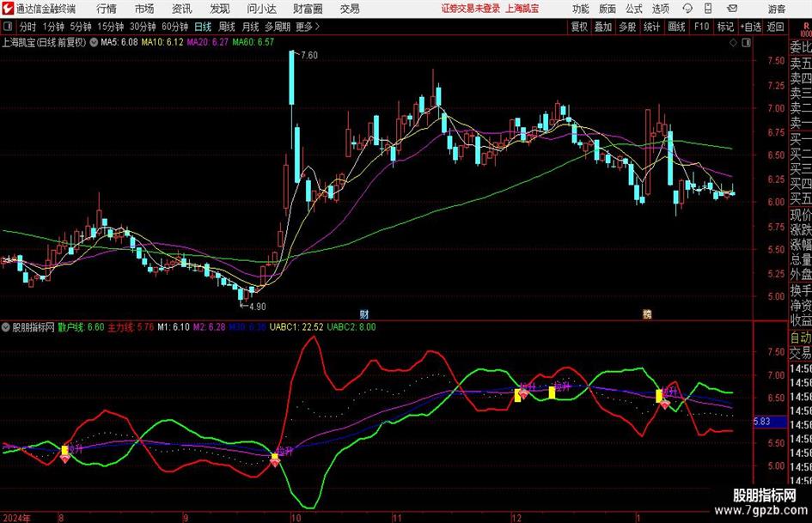Click the 通达信 red logo icon
The height and width of the screenshot is (523, 812).
(x=7, y=9)
